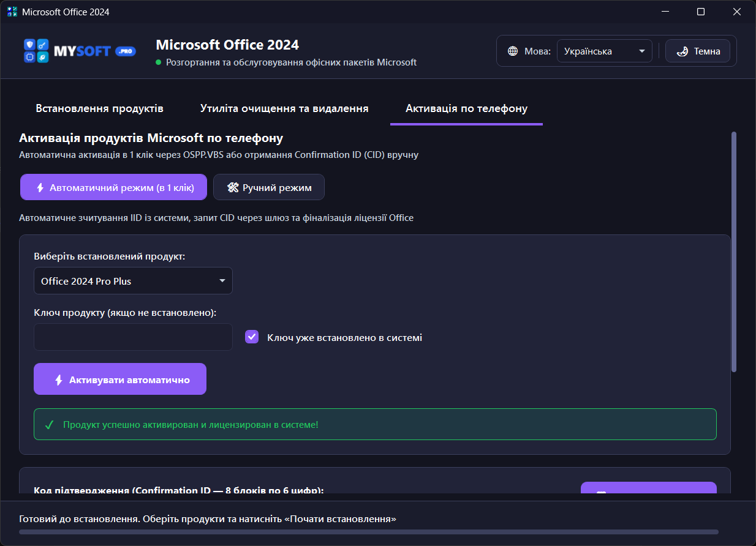Screen dimensions: 756x546
Task: Click the 'Microsoft Office 2024' header title
Action: 227,45
